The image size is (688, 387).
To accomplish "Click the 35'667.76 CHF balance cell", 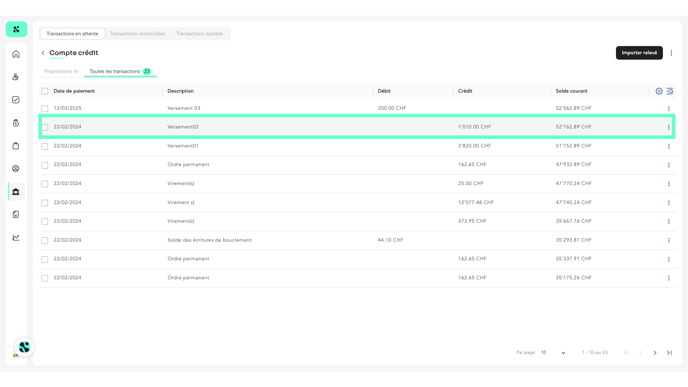I will tap(573, 221).
